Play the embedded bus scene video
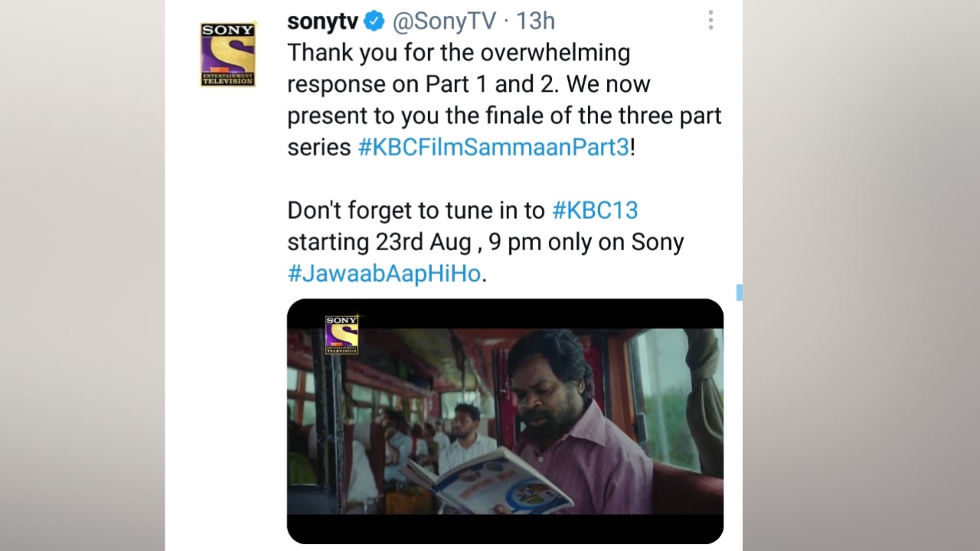The height and width of the screenshot is (551, 980). coord(505,421)
